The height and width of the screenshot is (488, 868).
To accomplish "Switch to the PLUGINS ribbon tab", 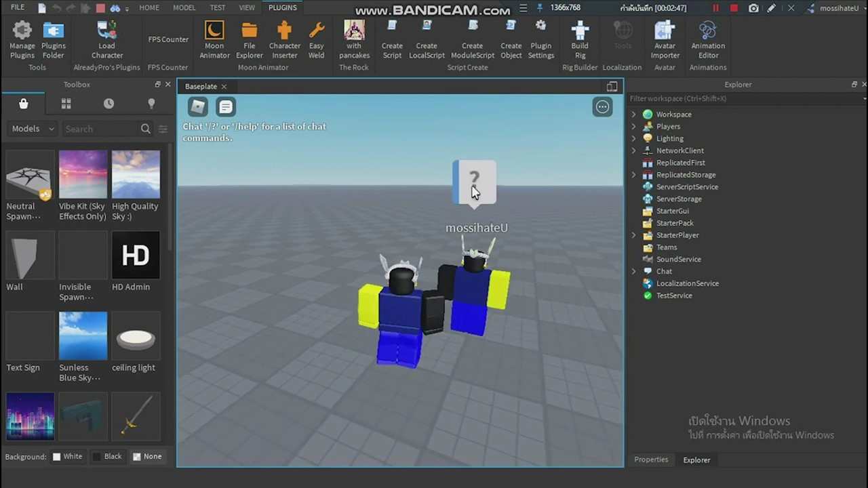I will pos(282,7).
